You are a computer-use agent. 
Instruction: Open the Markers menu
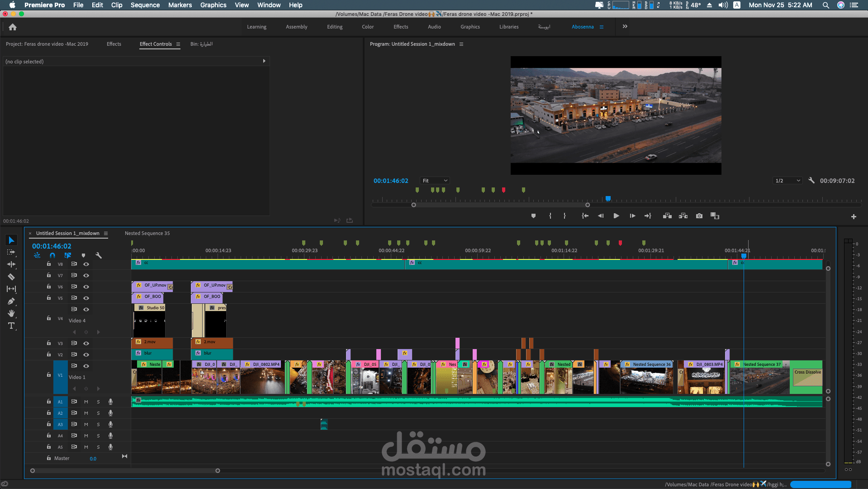click(x=180, y=5)
